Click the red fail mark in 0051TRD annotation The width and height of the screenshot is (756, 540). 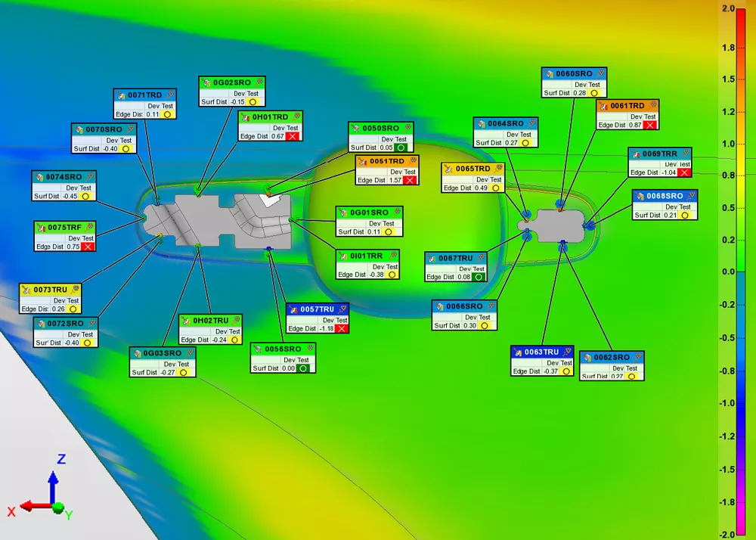[x=409, y=180]
